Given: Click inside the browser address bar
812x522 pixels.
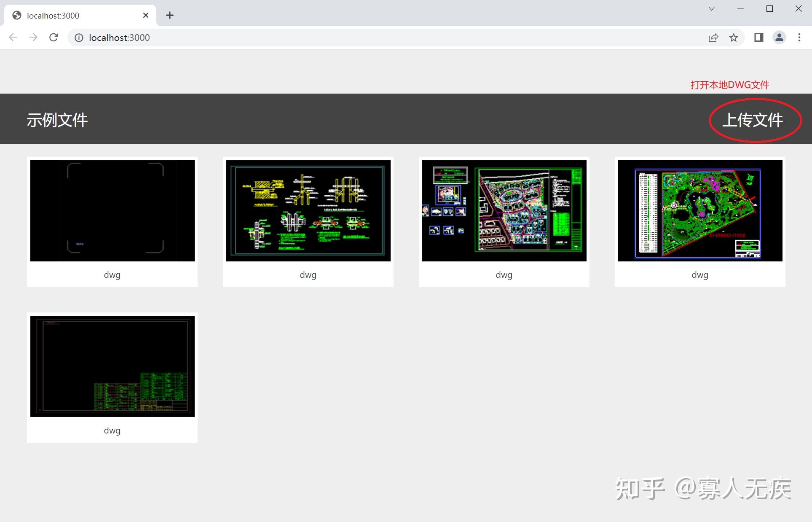Looking at the screenshot, I should coord(295,38).
